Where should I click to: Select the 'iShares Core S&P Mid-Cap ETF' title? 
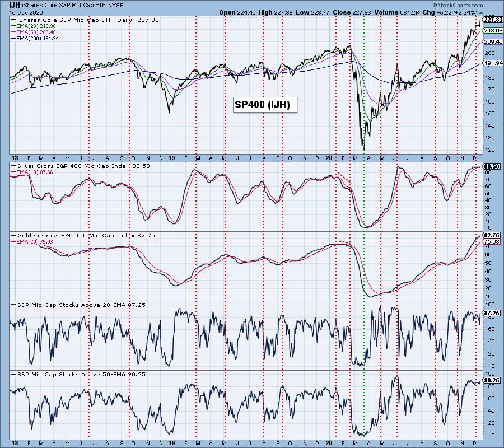pyautogui.click(x=64, y=5)
